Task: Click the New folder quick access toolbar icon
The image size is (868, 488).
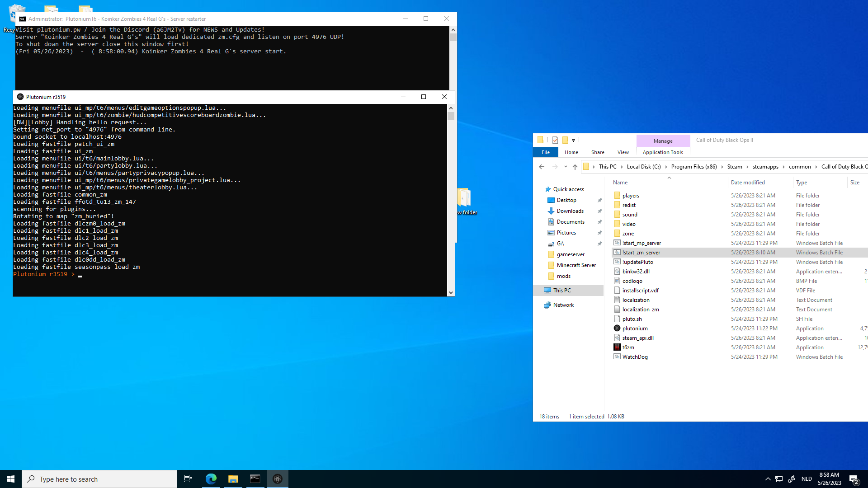Action: point(565,140)
